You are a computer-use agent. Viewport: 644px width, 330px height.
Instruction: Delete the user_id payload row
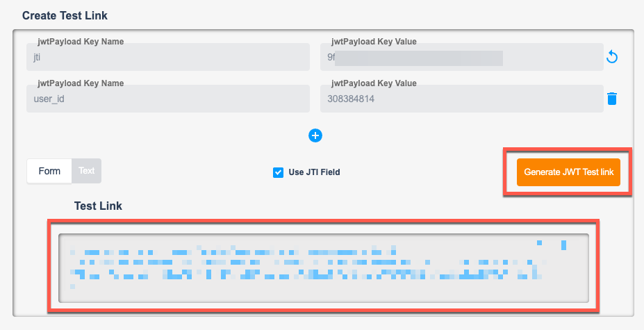612,99
